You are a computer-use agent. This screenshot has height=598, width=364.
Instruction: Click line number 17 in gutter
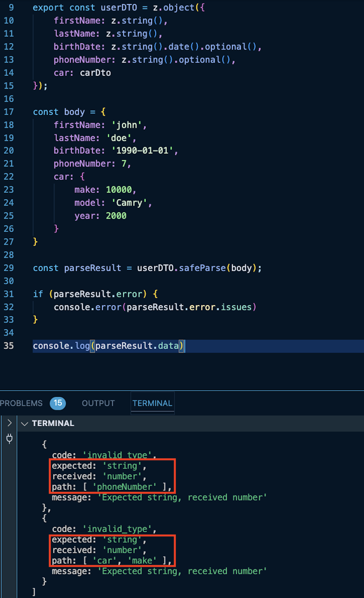pos(9,112)
